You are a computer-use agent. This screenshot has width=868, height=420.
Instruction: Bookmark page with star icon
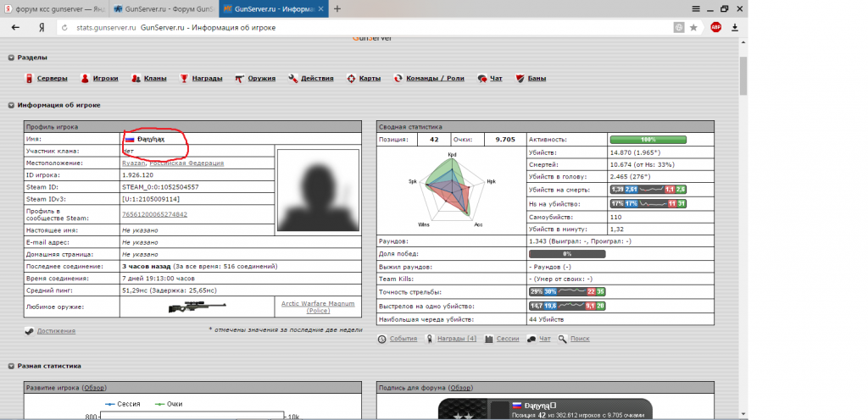click(693, 27)
